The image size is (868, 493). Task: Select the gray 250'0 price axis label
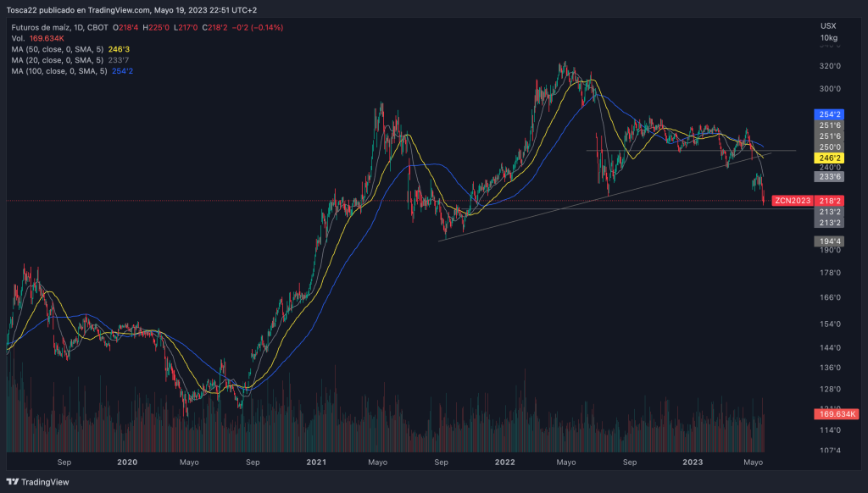click(830, 147)
